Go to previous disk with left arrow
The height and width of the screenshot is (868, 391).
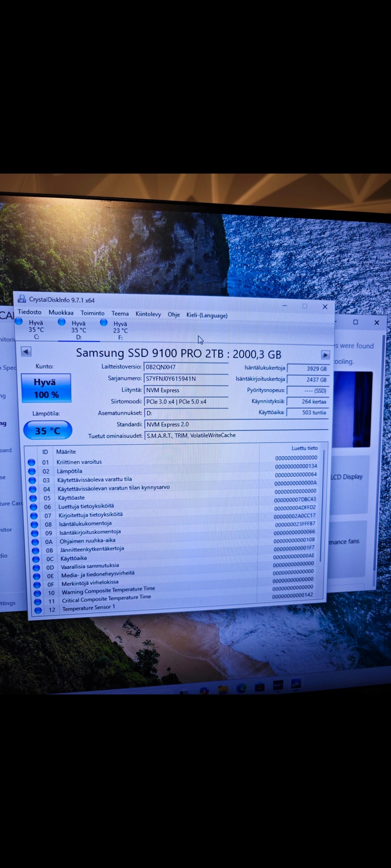(x=26, y=351)
